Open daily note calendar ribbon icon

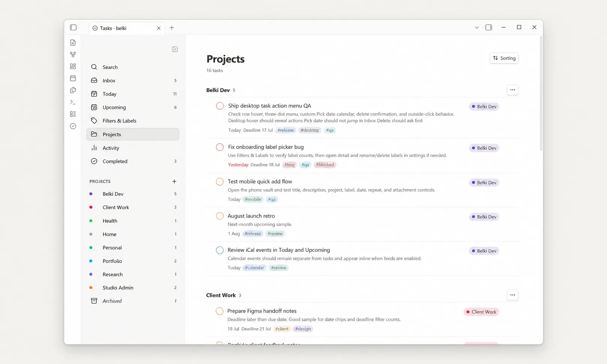pyautogui.click(x=73, y=78)
